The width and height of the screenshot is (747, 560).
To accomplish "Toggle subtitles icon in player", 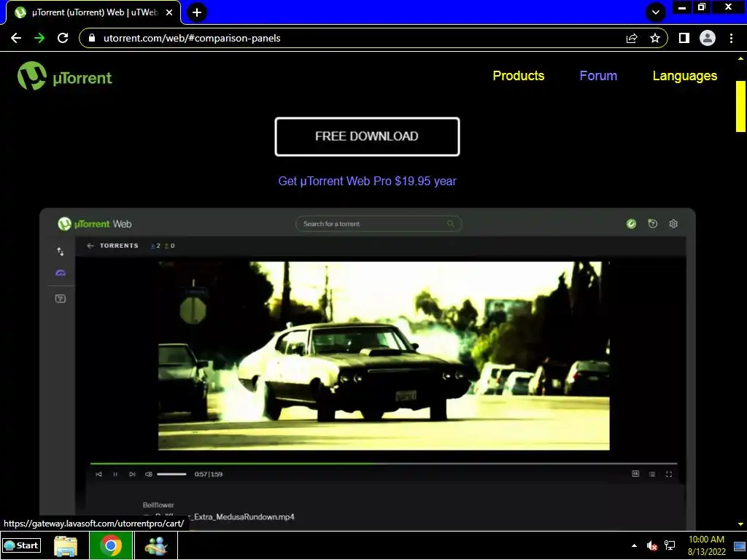I will click(x=635, y=474).
